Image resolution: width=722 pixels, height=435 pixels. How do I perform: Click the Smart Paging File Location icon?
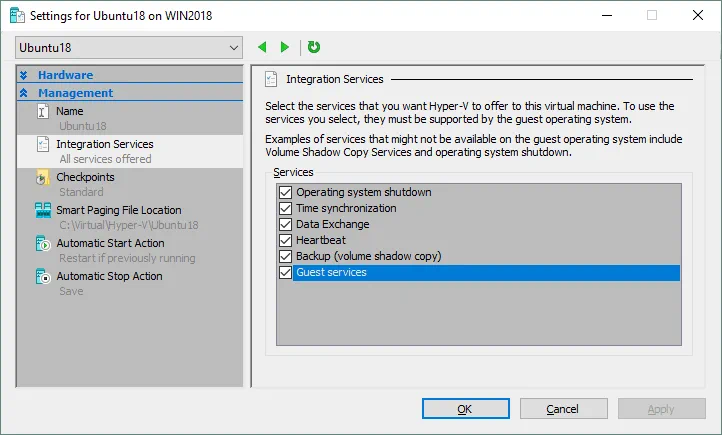tap(43, 211)
